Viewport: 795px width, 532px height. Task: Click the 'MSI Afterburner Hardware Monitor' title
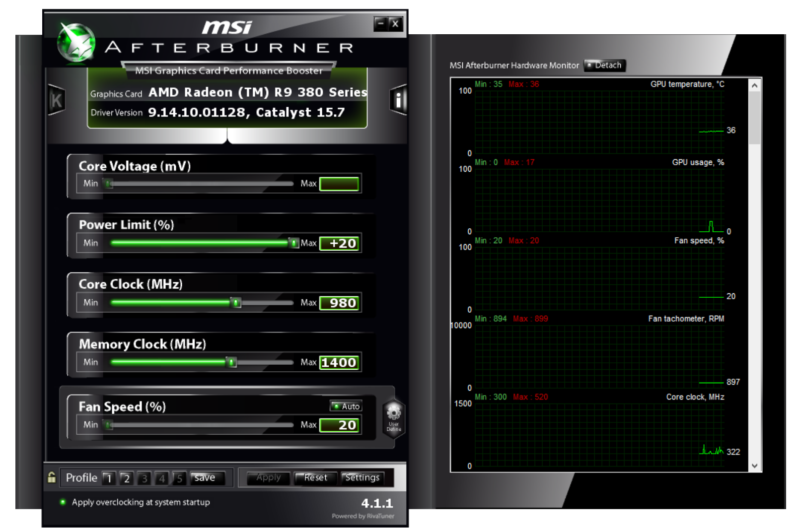tap(514, 66)
